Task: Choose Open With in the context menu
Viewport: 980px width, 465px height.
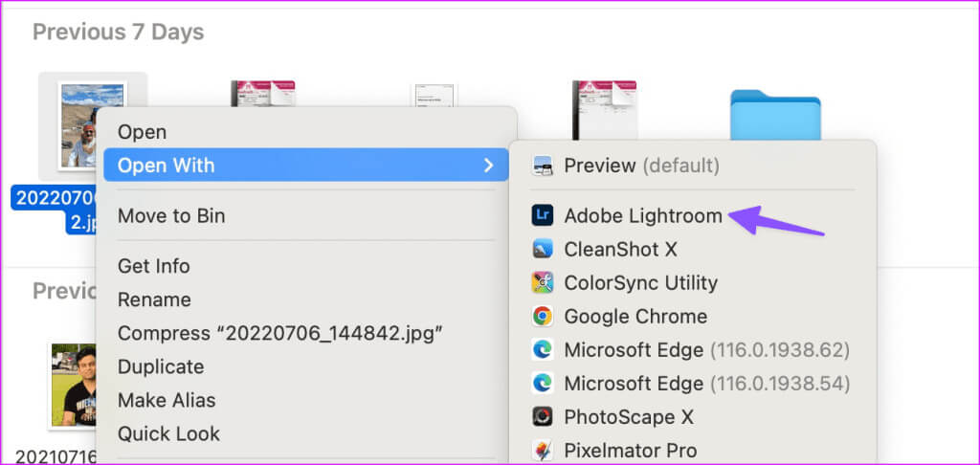Action: (305, 165)
